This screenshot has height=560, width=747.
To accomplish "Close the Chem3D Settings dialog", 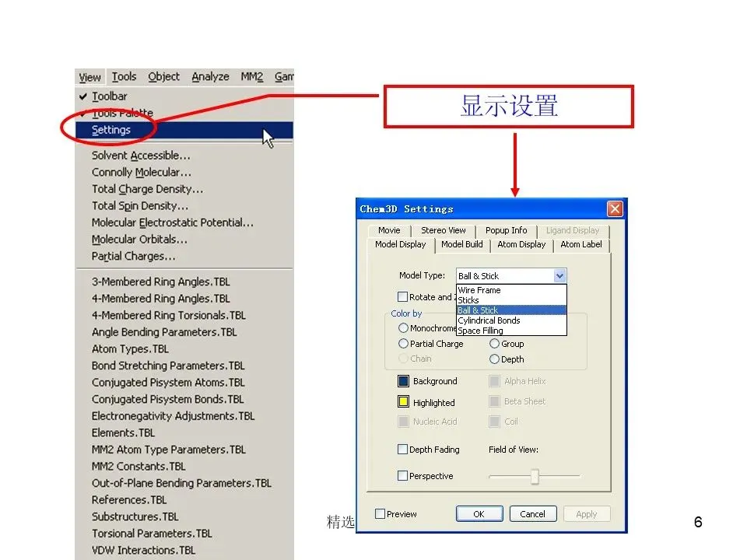I will click(615, 209).
